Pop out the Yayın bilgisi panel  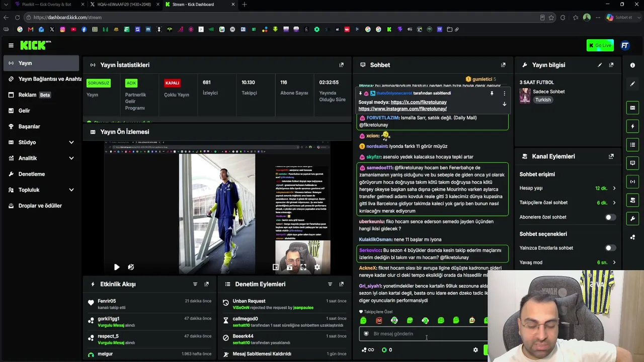[x=611, y=65]
